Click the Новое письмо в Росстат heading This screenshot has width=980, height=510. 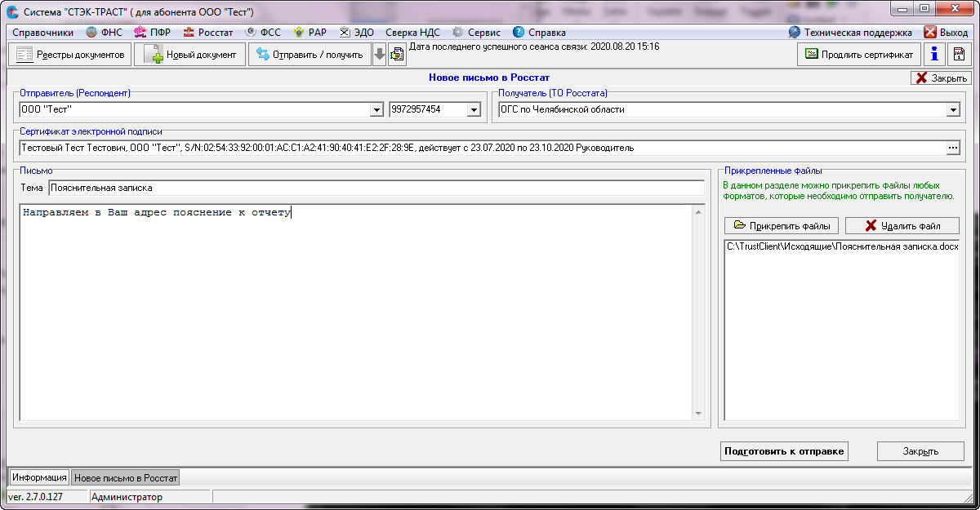point(489,78)
